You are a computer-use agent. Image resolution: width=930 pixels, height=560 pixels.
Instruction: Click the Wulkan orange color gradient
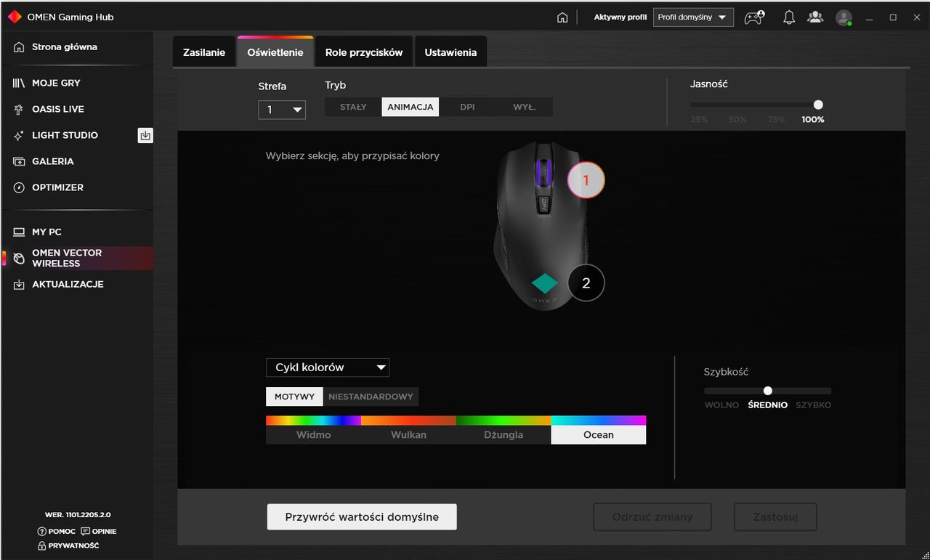[408, 421]
